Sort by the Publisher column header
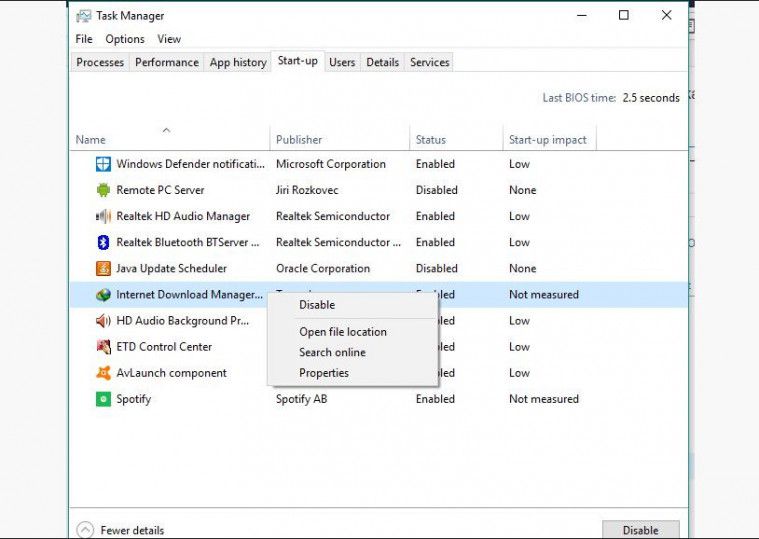Image resolution: width=759 pixels, height=539 pixels. (299, 140)
